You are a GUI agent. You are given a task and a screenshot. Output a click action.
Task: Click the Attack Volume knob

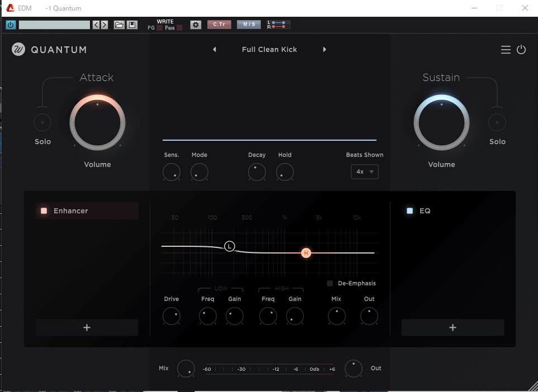(x=97, y=122)
